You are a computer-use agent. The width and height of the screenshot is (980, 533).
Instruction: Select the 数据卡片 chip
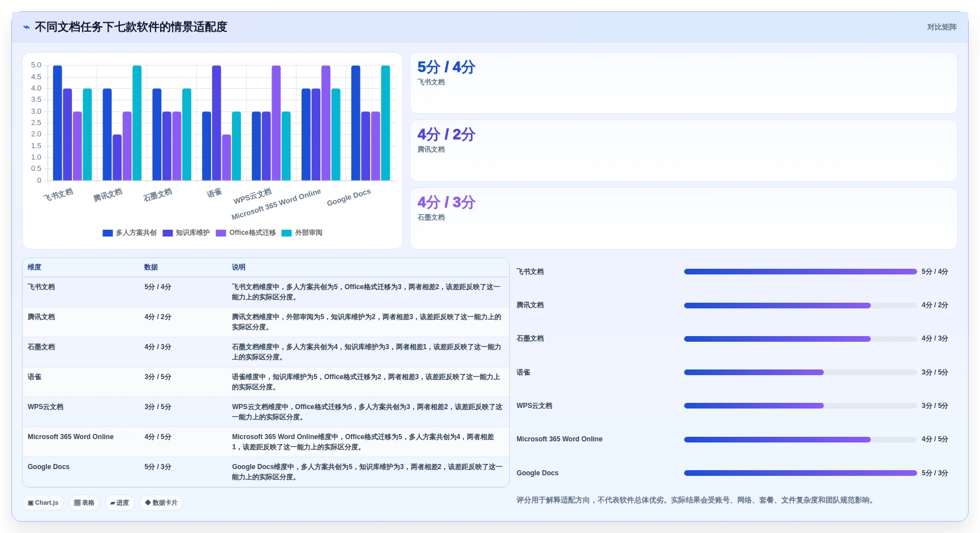pos(161,502)
